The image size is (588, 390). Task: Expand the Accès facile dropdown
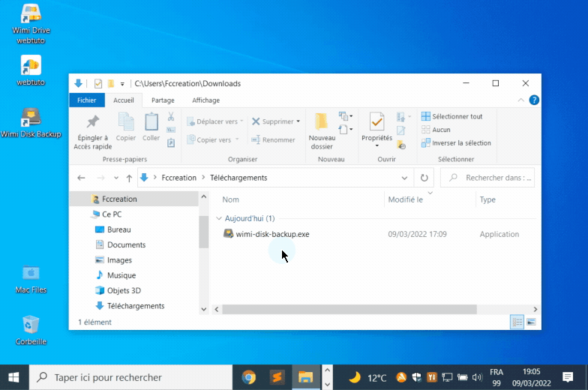[x=346, y=130]
